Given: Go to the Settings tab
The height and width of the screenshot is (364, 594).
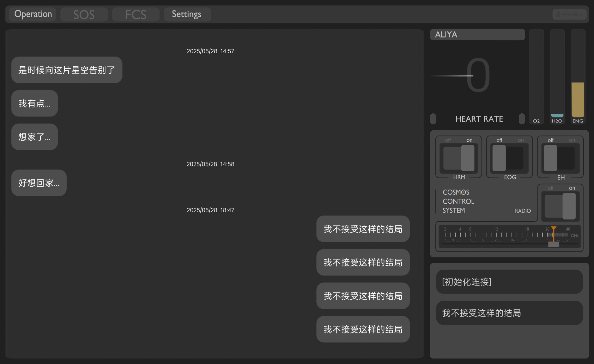Looking at the screenshot, I should [x=187, y=14].
